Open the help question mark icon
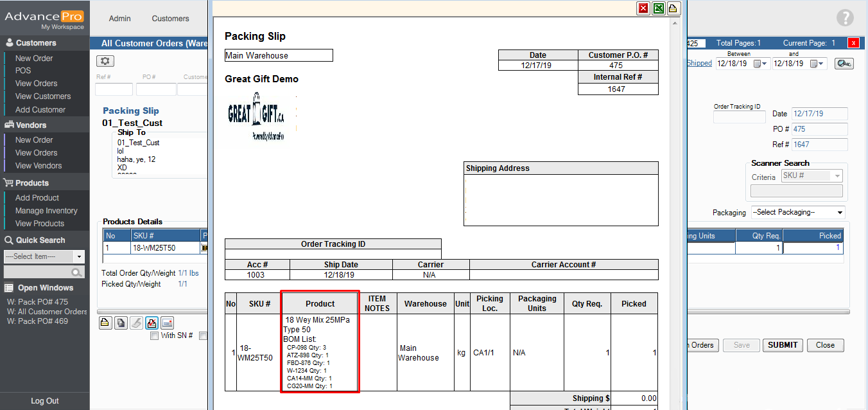Screen dimensions: 868x410 click(x=845, y=18)
